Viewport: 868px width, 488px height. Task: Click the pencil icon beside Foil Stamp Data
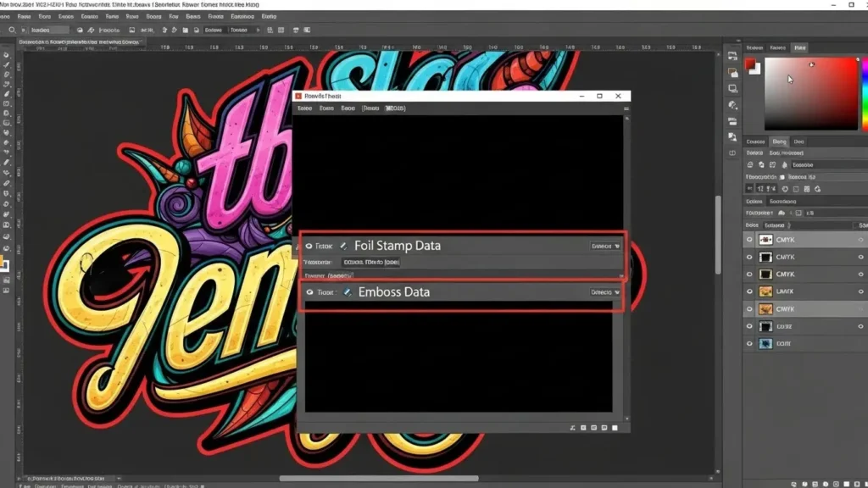click(344, 246)
